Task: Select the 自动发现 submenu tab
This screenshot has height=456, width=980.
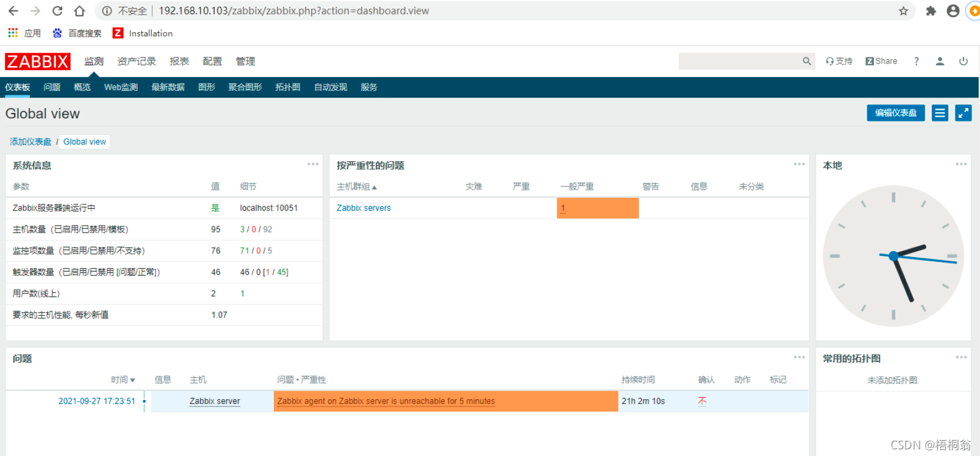Action: (331, 87)
